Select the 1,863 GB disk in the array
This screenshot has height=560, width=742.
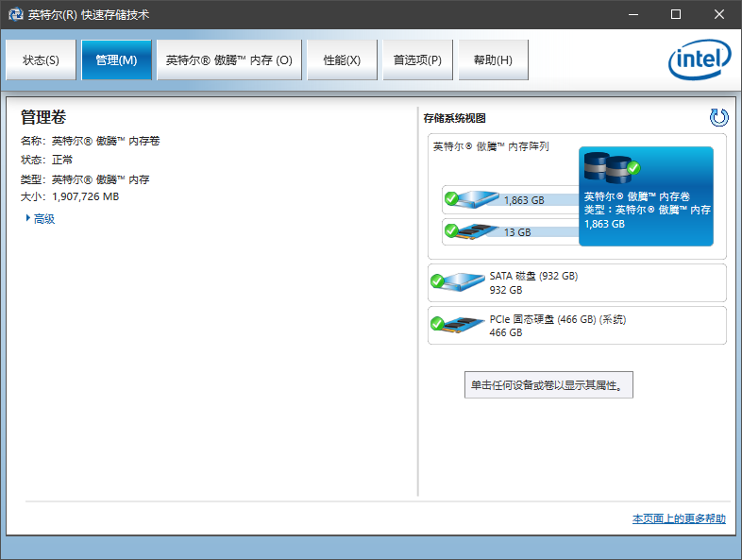tap(510, 200)
